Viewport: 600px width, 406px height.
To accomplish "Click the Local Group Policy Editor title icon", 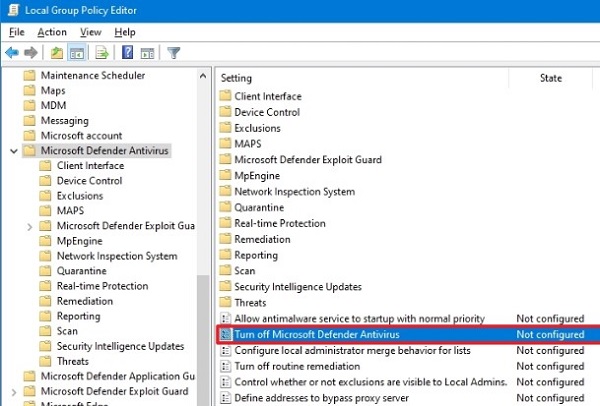I will pos(14,10).
